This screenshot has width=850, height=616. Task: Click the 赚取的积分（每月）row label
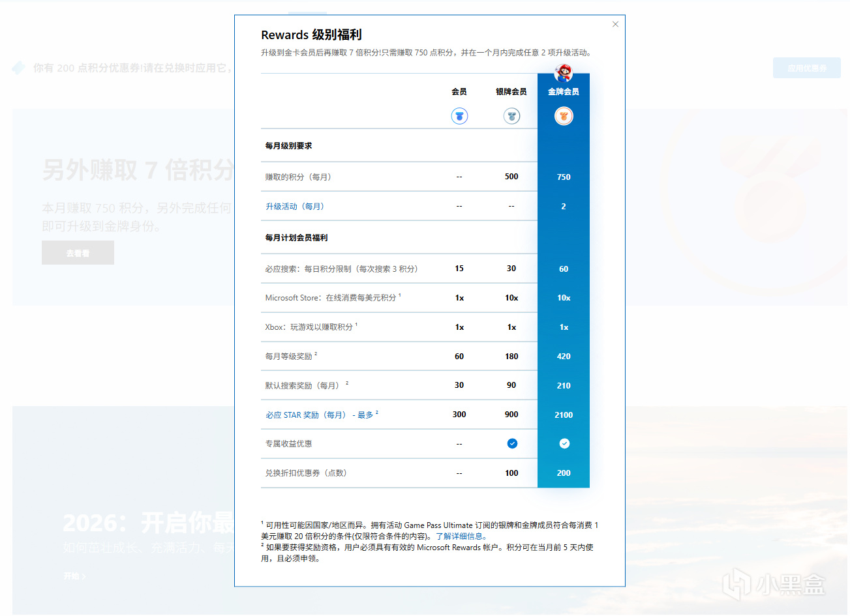[x=300, y=177]
